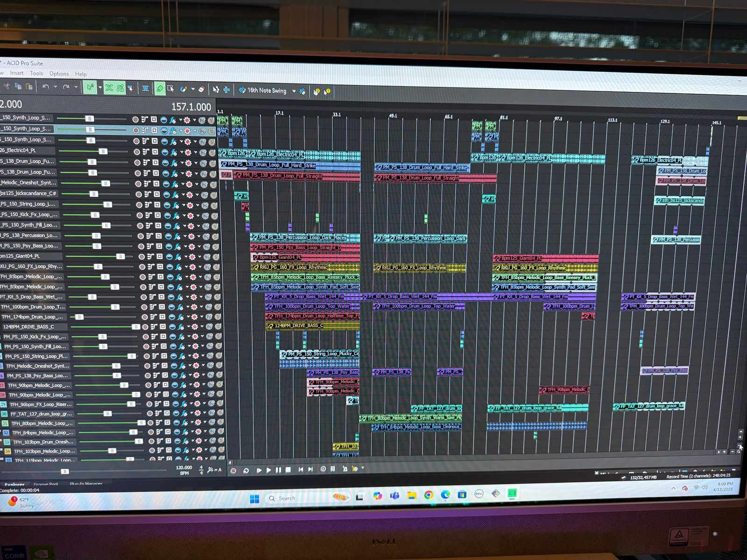Click the Erase tool icon
The image size is (747, 560).
pos(202,89)
